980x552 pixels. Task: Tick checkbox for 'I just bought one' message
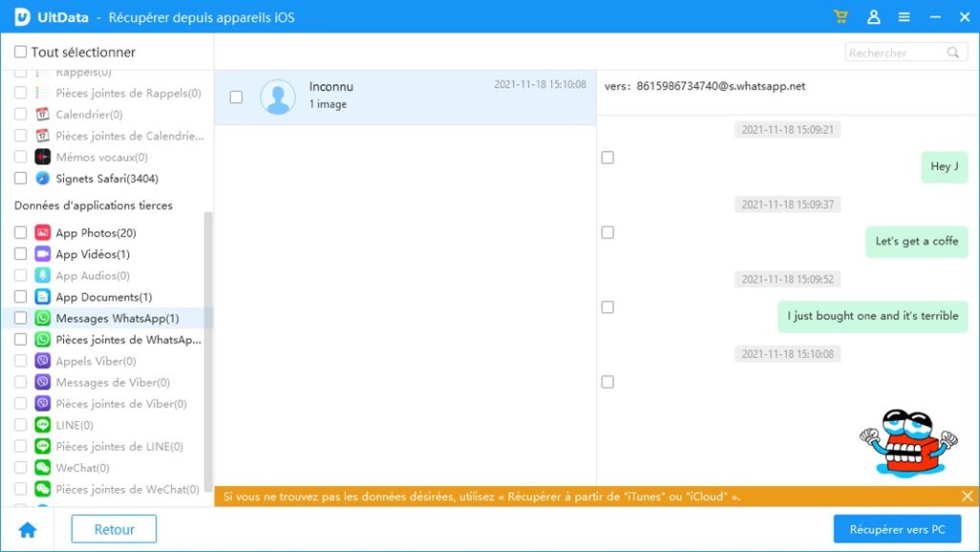pos(608,307)
